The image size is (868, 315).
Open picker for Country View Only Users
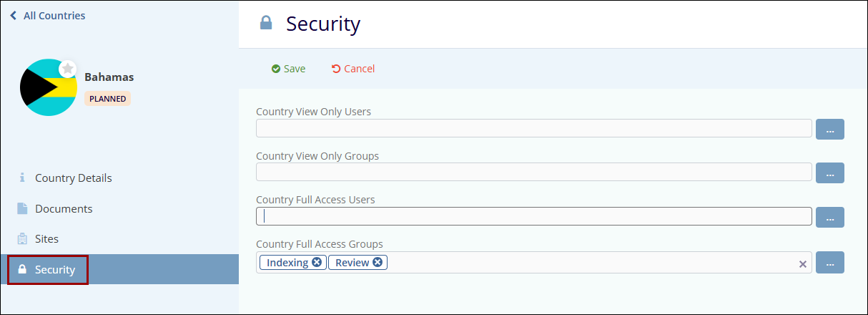point(829,129)
